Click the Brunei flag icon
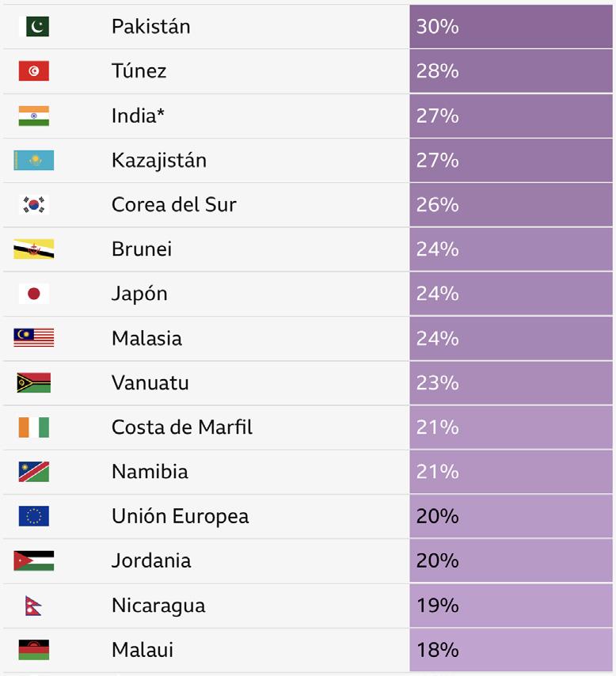 [34, 249]
